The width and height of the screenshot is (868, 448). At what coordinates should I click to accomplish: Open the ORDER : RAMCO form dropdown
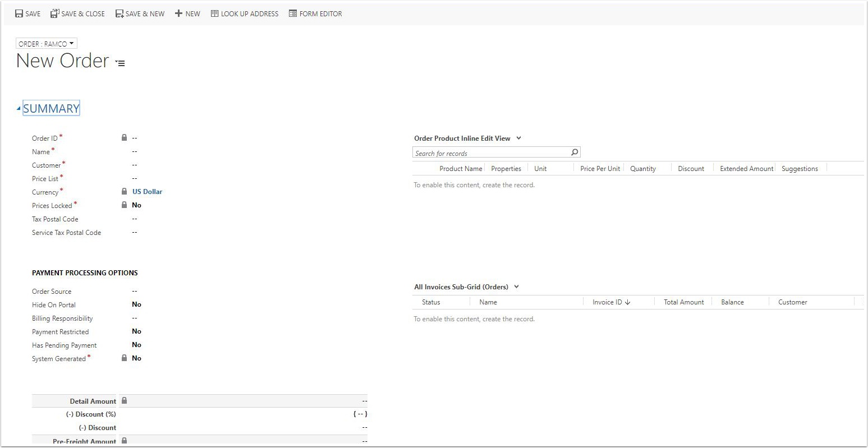46,43
